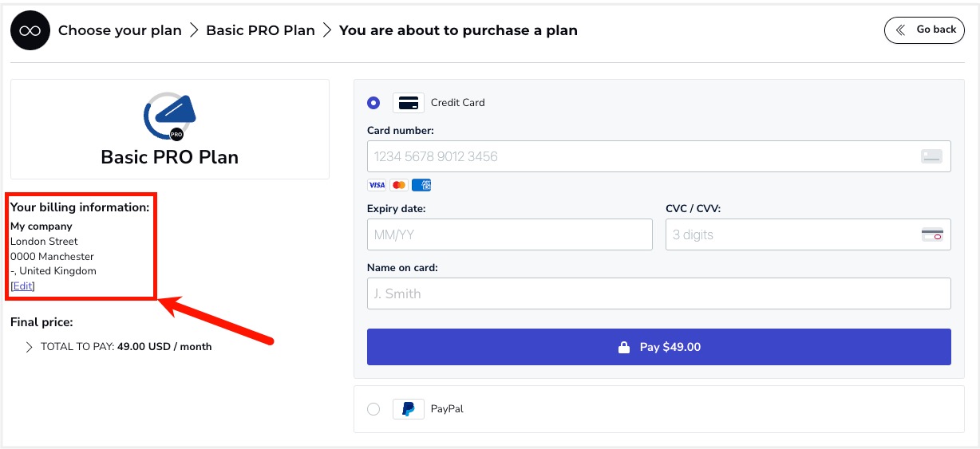
Task: Expand the TOTAL TO PAY chevron
Action: (29, 347)
